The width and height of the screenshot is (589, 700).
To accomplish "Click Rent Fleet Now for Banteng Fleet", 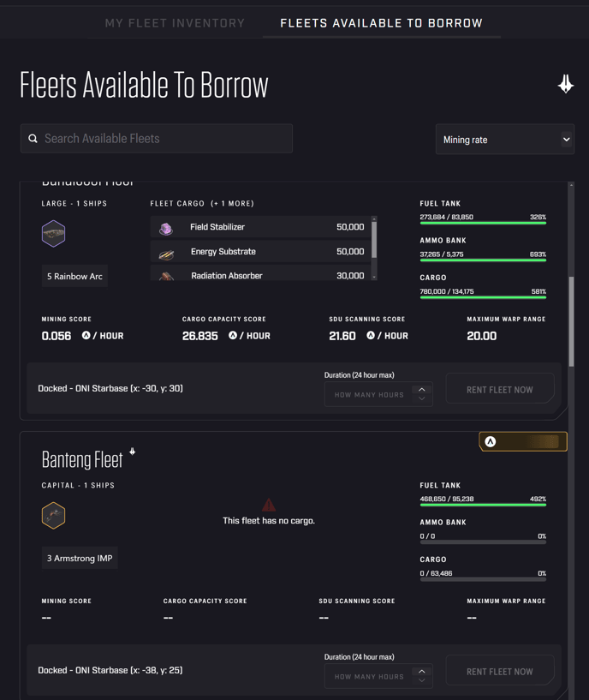I will pos(499,672).
